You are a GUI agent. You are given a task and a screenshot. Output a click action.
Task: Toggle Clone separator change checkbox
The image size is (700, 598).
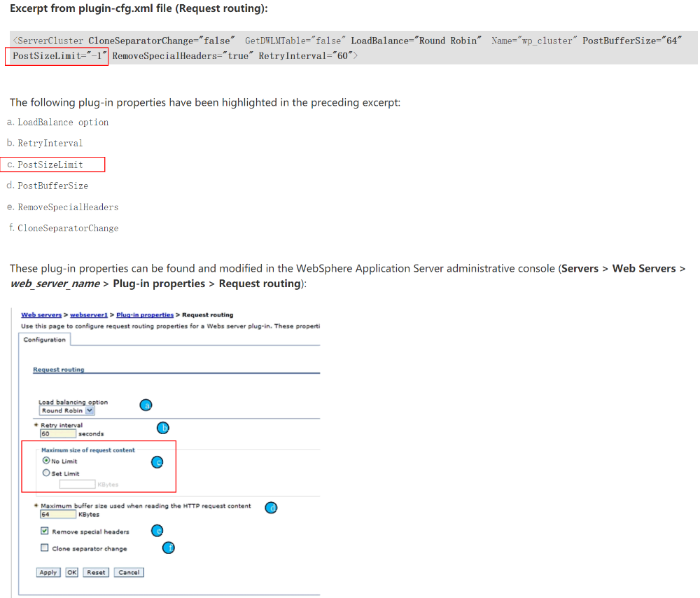(45, 548)
